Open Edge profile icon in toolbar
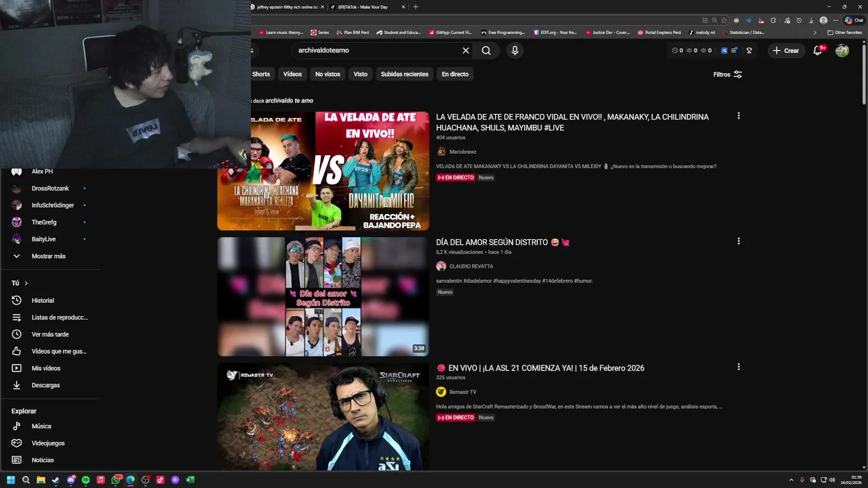Viewport: 868px width, 488px height. (x=823, y=20)
